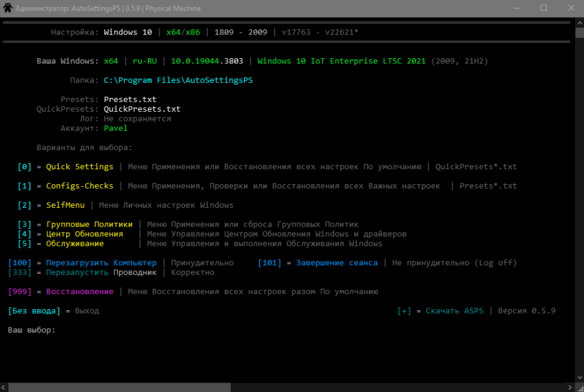Click the 'Presets.txt' file name
The height and width of the screenshot is (392, 584).
click(130, 99)
